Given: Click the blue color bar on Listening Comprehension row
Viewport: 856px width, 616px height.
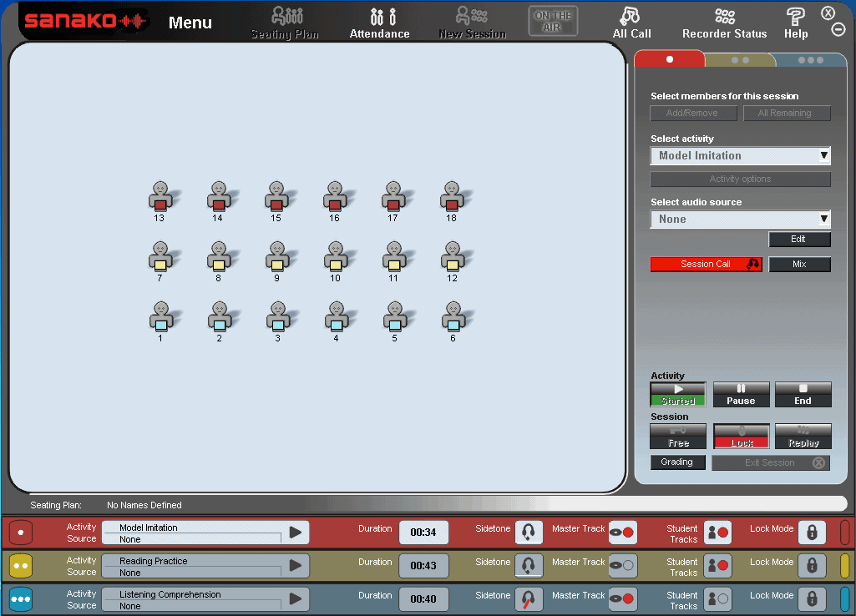Looking at the screenshot, I should (844, 599).
